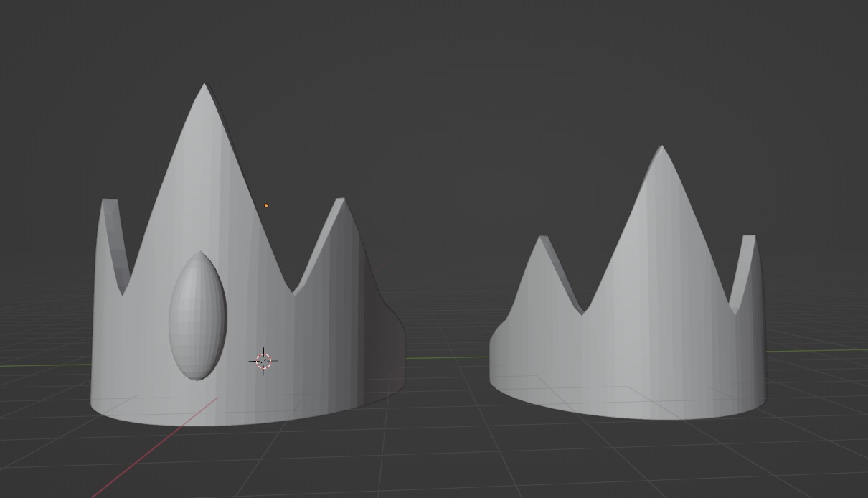Select the orange object origin dot
The image size is (868, 498).
266,206
